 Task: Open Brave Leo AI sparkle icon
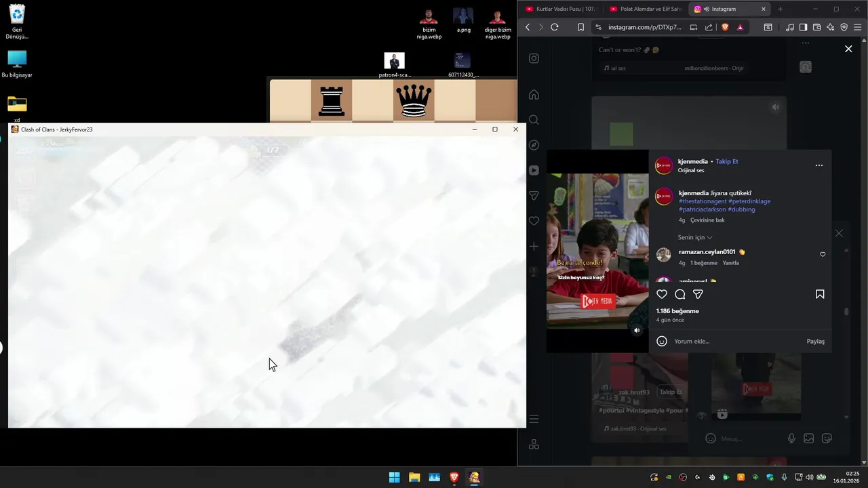(831, 27)
